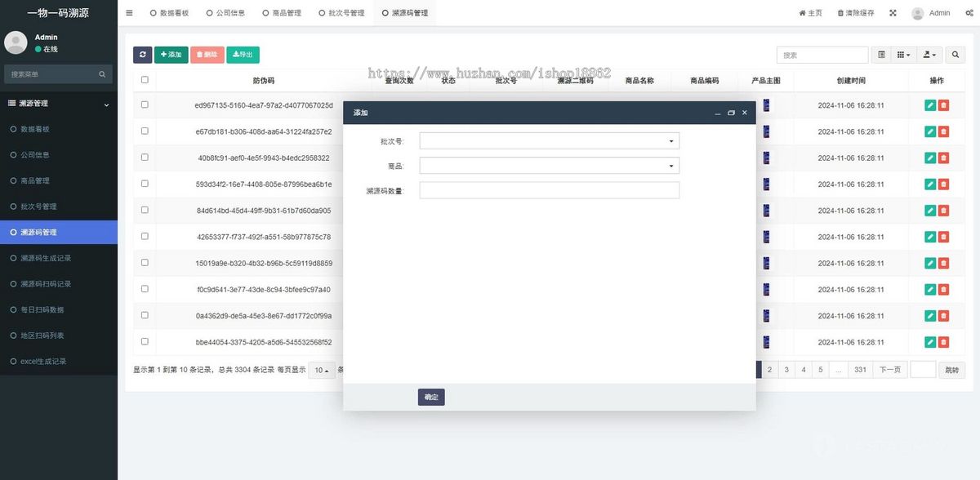This screenshot has width=980, height=480.
Task: Check the select-all checkbox in table header
Action: (145, 78)
